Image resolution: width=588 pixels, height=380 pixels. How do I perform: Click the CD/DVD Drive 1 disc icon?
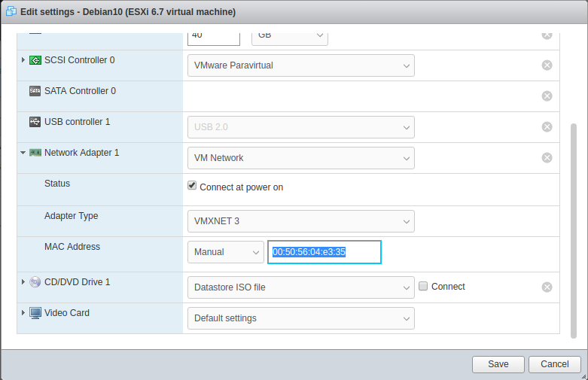(x=35, y=282)
